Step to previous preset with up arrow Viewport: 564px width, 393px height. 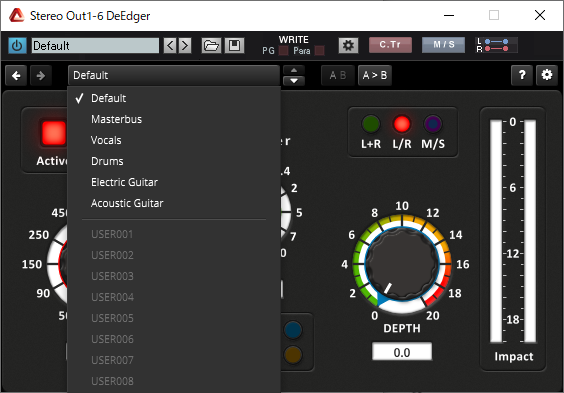[x=294, y=70]
